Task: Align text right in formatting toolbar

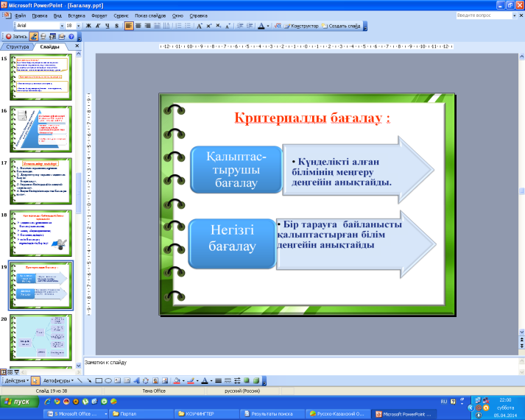Action: pos(147,26)
